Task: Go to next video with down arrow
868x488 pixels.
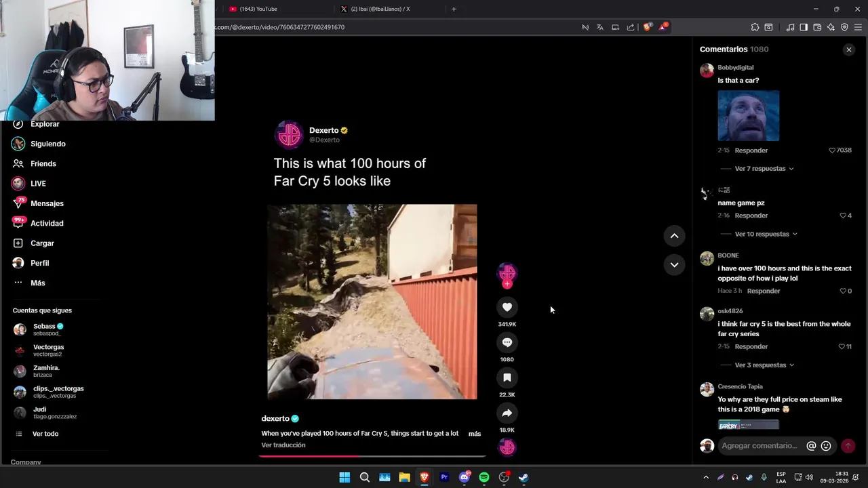Action: [674, 264]
